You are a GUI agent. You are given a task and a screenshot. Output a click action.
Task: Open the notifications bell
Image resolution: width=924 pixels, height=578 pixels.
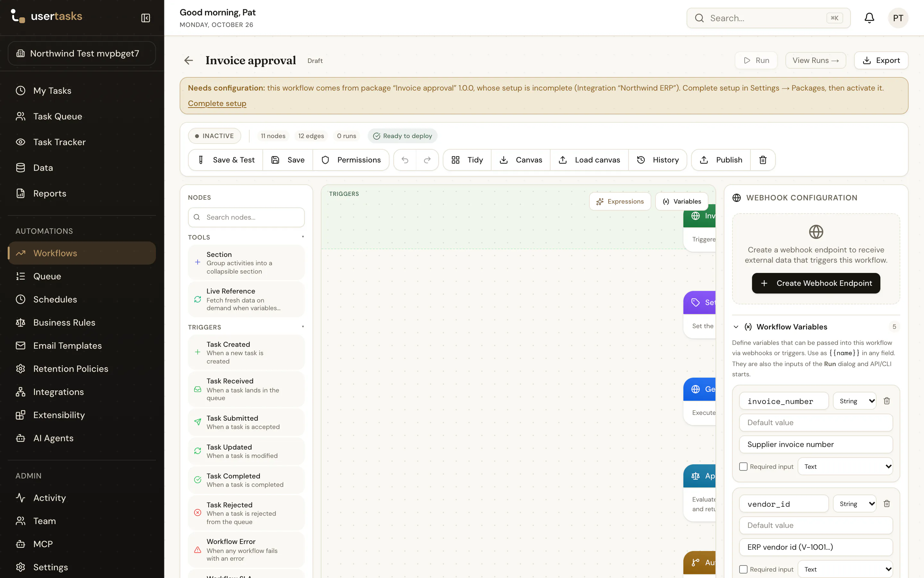[x=869, y=18]
